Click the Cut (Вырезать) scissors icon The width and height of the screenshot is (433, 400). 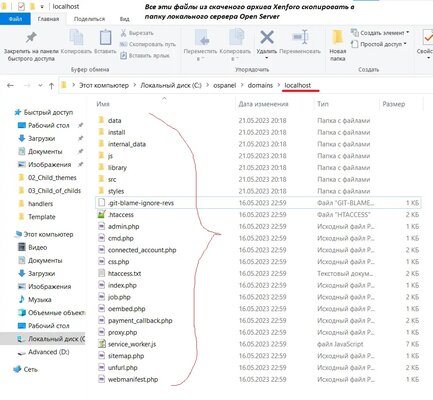[x=123, y=33]
